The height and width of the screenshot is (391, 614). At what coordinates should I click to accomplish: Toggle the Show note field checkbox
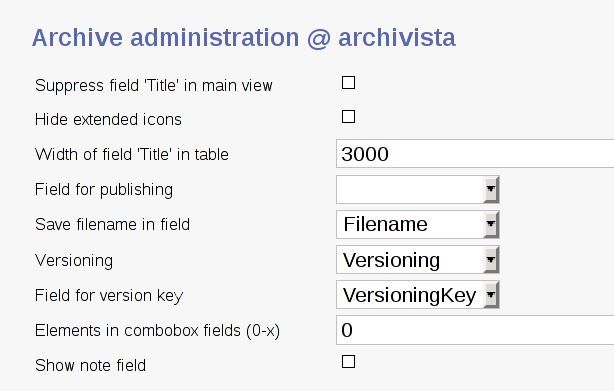[x=348, y=362]
